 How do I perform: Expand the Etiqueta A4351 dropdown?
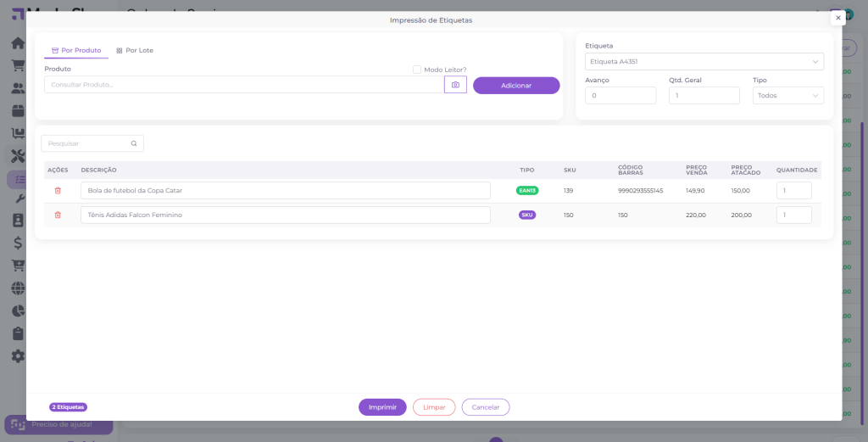(x=704, y=62)
